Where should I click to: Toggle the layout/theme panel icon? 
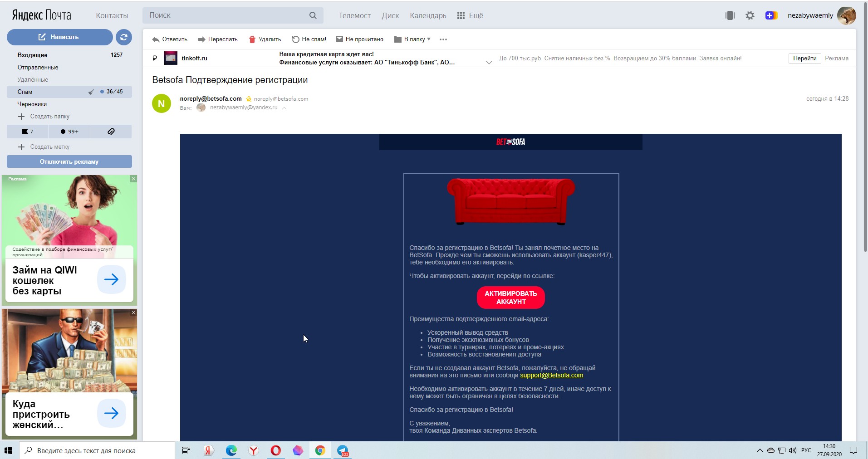pyautogui.click(x=730, y=15)
